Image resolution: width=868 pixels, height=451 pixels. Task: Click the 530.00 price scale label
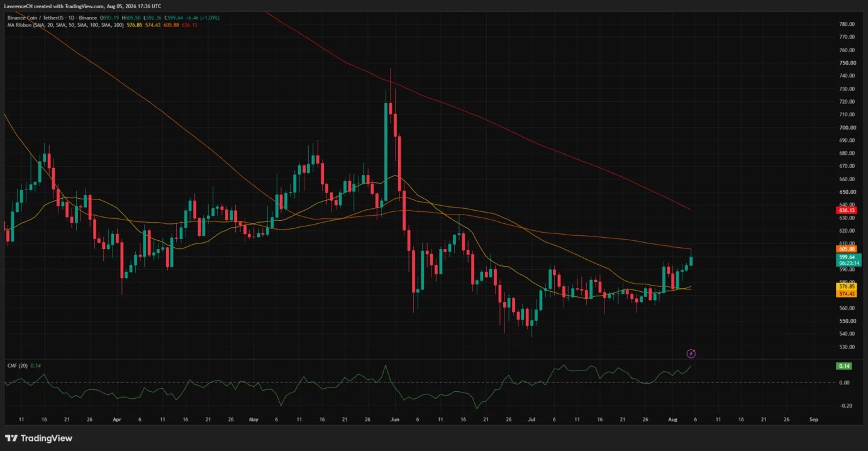click(847, 347)
